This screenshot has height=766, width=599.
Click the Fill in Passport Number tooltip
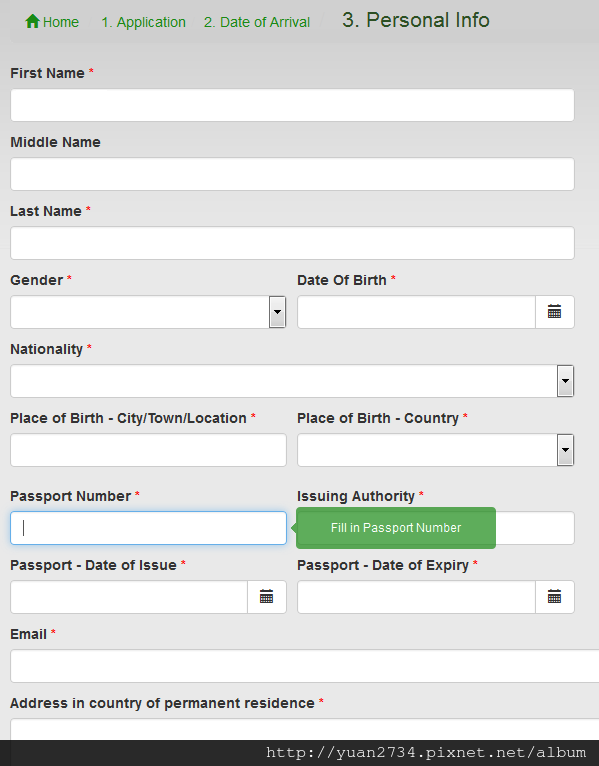click(396, 528)
